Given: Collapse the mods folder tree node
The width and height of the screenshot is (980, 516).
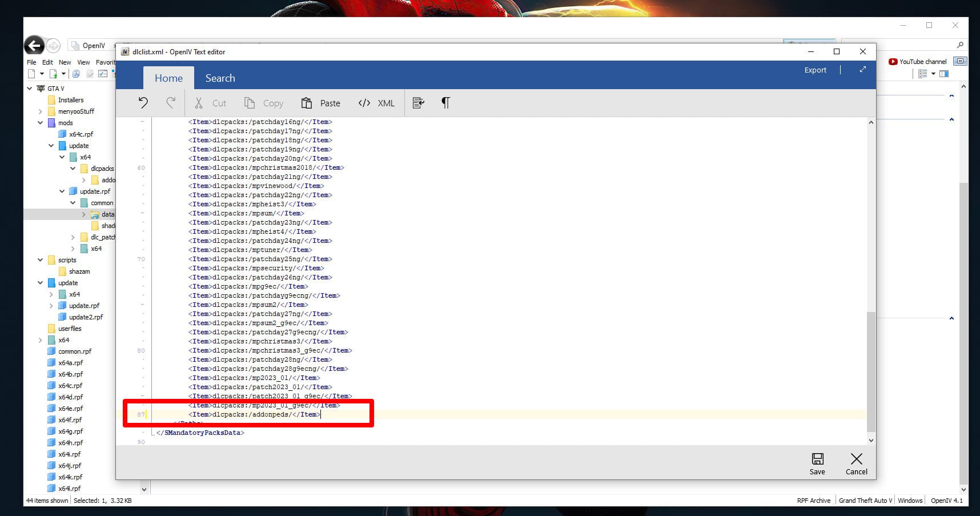Looking at the screenshot, I should pos(41,123).
